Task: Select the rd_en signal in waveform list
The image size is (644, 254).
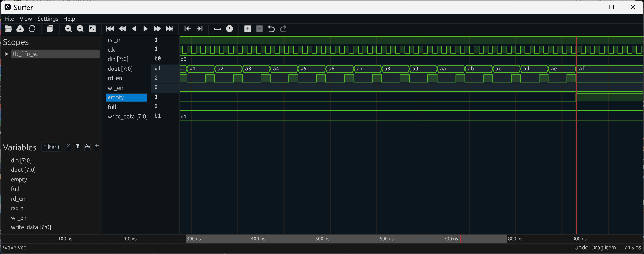Action: coord(115,78)
